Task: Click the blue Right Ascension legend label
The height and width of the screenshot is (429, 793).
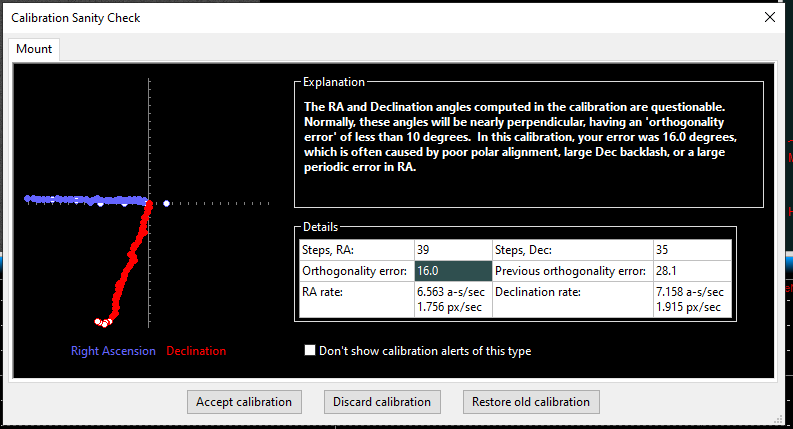Action: (x=113, y=351)
